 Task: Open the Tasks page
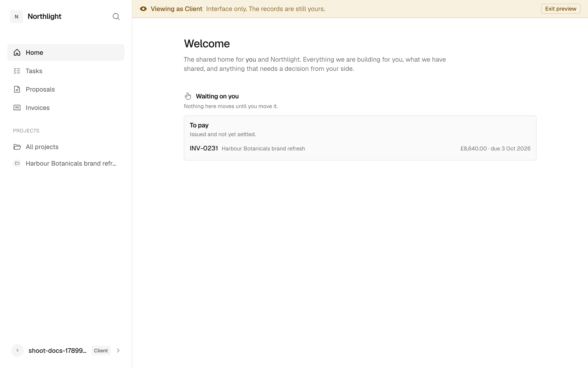point(66,71)
